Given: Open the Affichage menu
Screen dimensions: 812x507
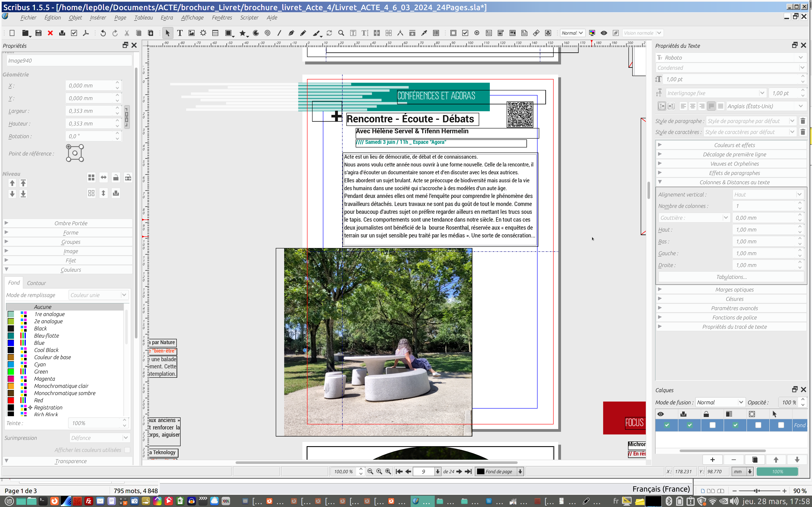Looking at the screenshot, I should pyautogui.click(x=192, y=18).
